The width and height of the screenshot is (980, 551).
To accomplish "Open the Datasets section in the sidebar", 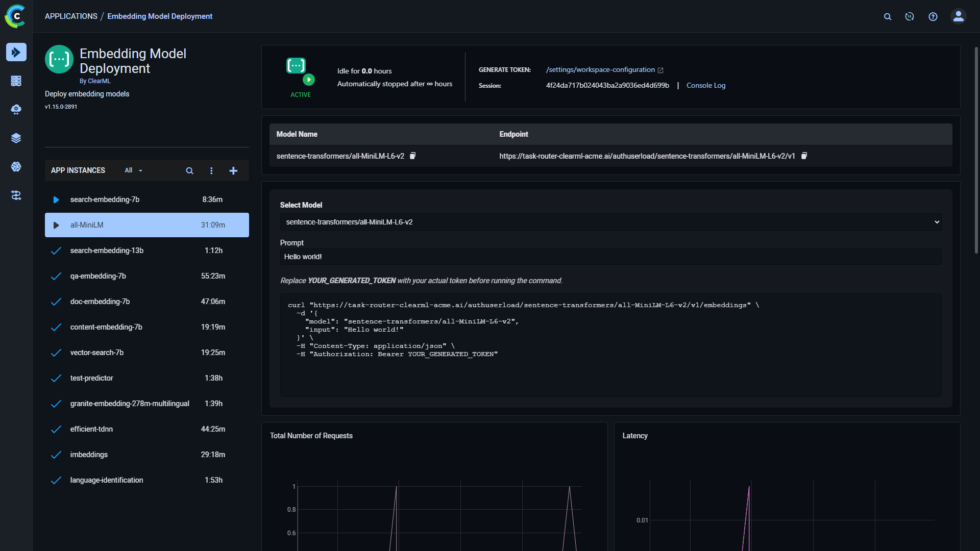I will [x=16, y=138].
